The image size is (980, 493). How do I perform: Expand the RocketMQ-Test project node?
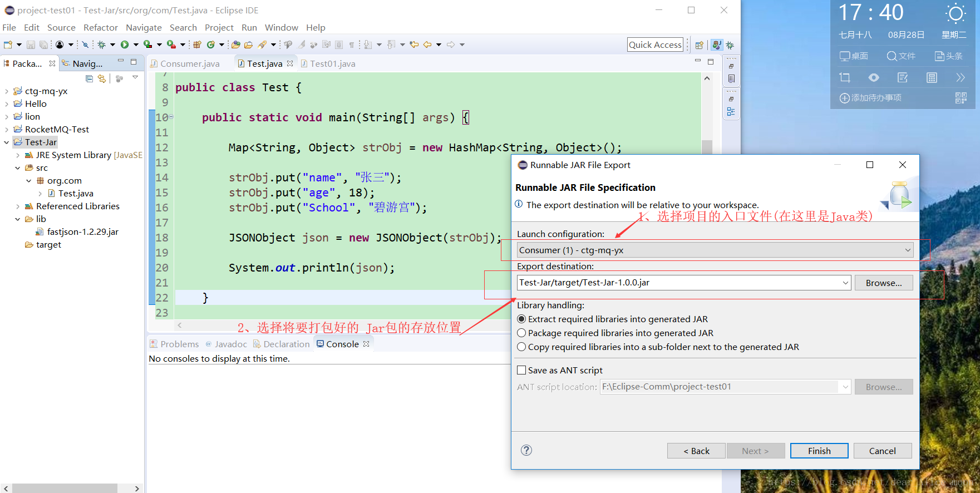(x=6, y=130)
